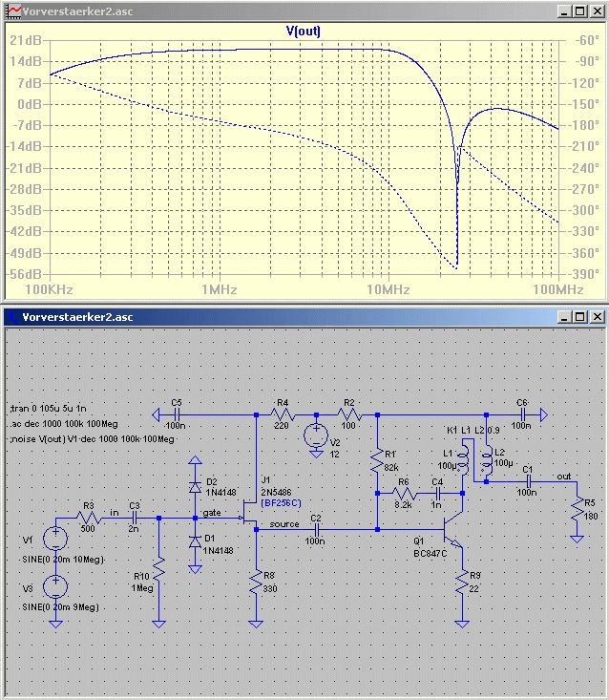Click the V1 sine source symbol
609x700 pixels.
55,539
